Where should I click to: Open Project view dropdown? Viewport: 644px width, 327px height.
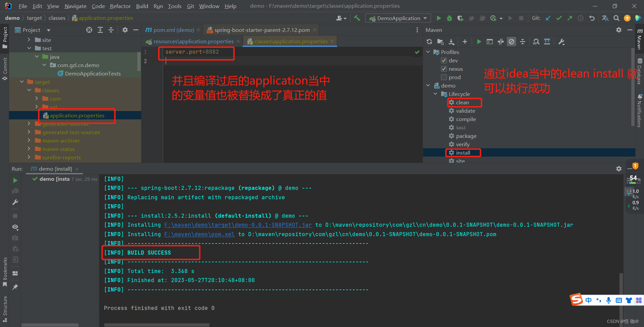point(49,30)
